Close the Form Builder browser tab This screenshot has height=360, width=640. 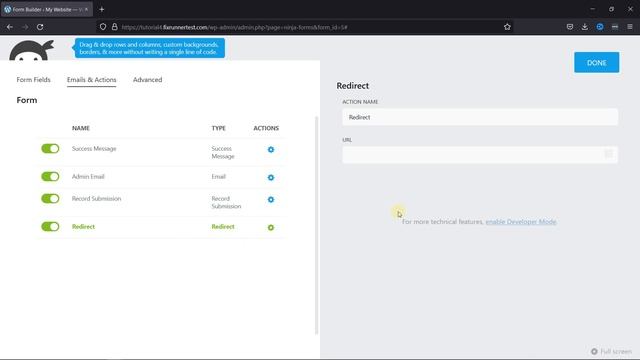pyautogui.click(x=86, y=9)
